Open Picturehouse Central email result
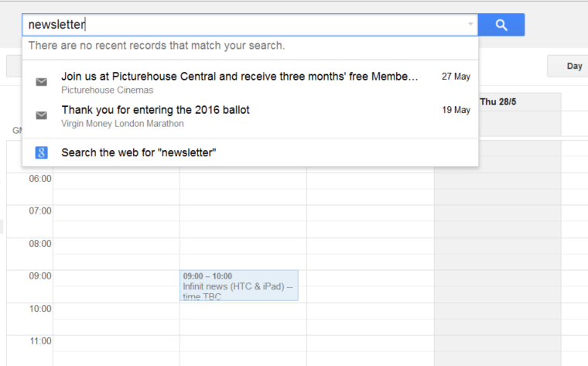Viewport: 588px width, 366px height. click(x=250, y=83)
